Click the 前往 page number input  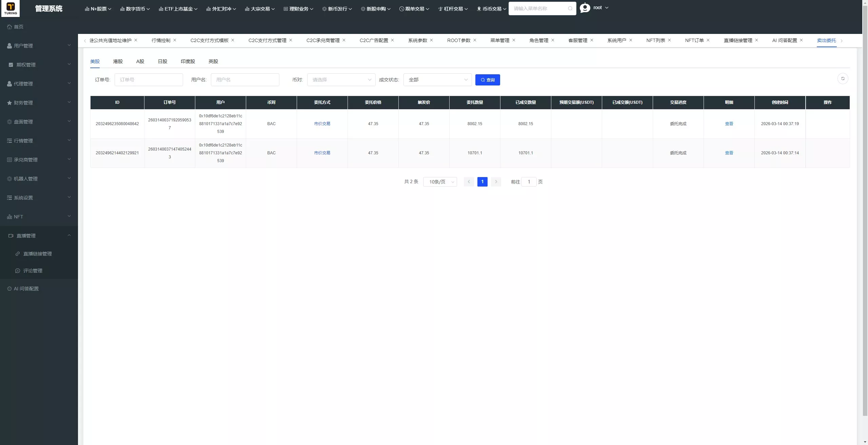pyautogui.click(x=529, y=182)
